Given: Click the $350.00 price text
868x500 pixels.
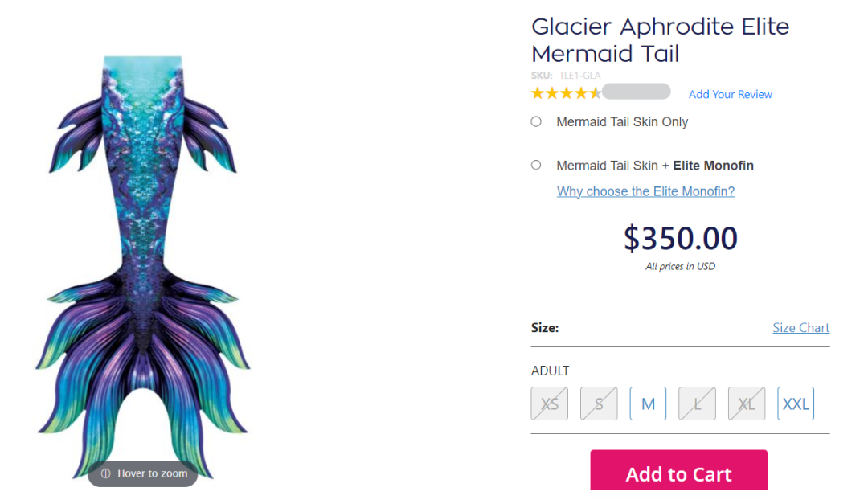Looking at the screenshot, I should 681,239.
